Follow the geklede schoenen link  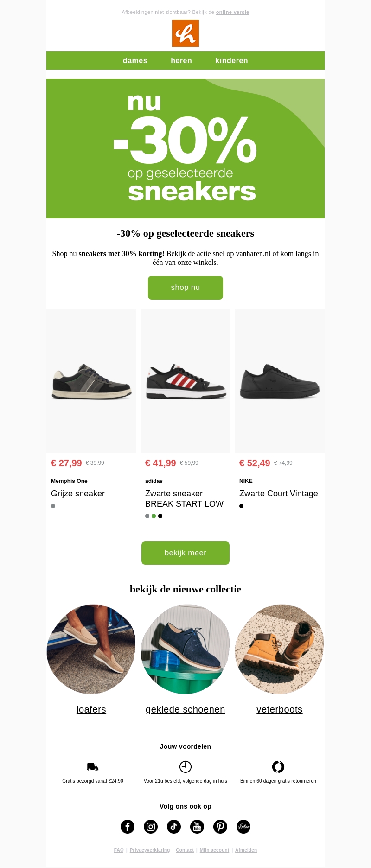pyautogui.click(x=185, y=709)
